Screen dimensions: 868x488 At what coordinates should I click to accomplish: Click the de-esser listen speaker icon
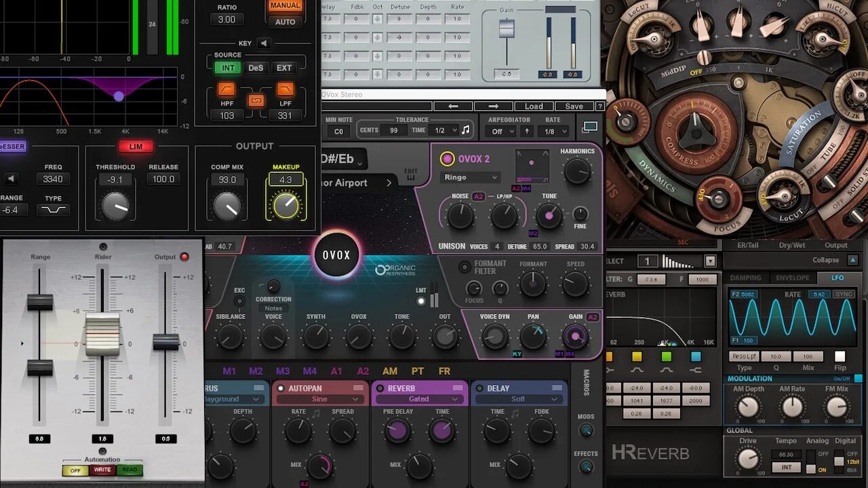click(x=10, y=179)
